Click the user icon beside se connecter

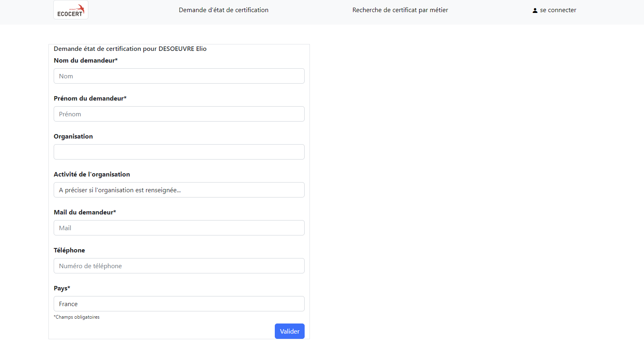coord(535,11)
